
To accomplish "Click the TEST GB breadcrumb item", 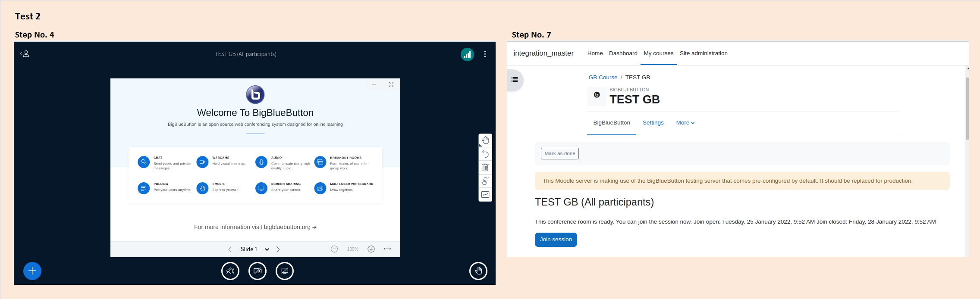I will (638, 78).
